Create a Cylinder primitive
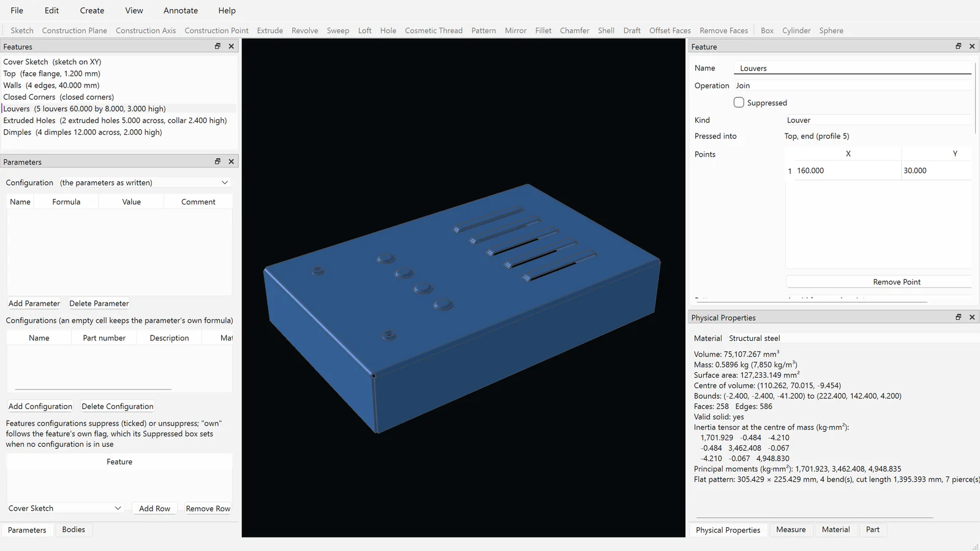This screenshot has width=980, height=551. click(796, 31)
